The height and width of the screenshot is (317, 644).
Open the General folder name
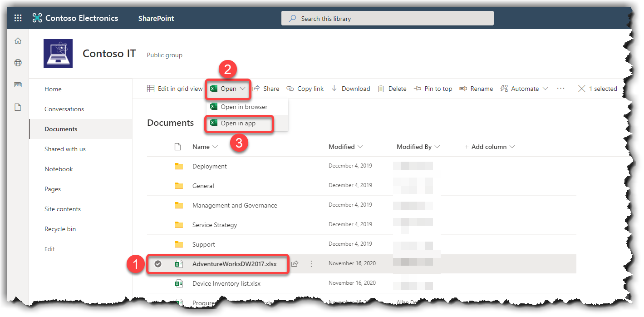203,186
